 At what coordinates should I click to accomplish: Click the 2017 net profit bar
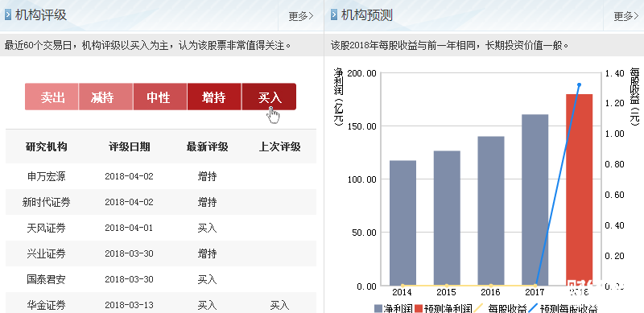tap(535, 200)
